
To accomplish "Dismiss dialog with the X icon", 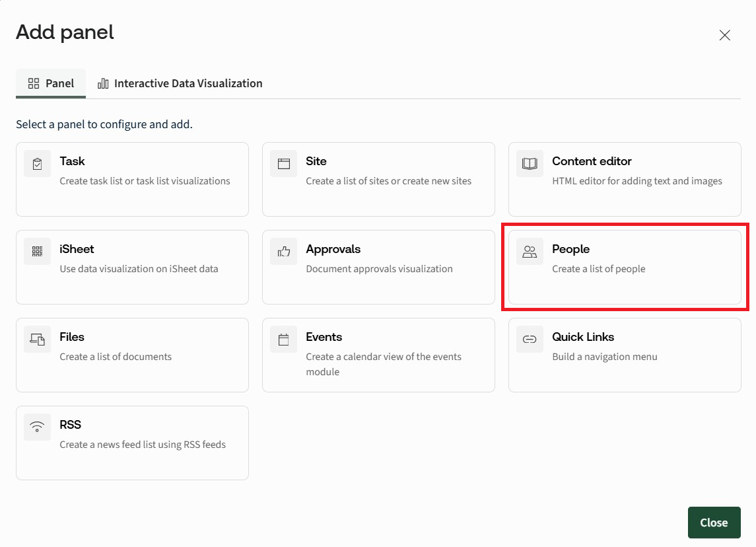I will click(724, 35).
